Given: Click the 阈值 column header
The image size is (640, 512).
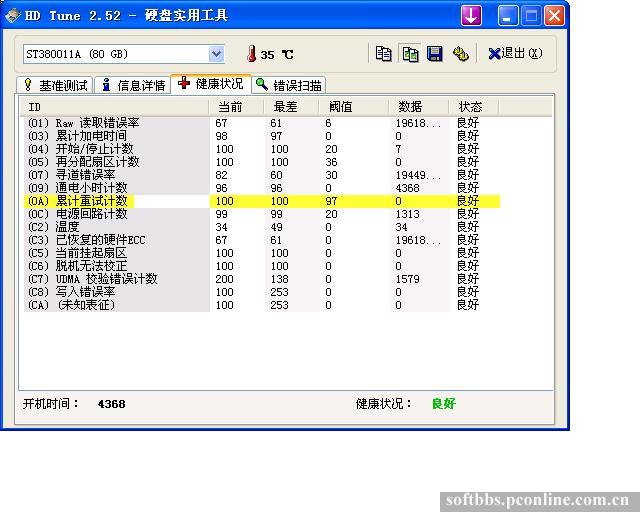Looking at the screenshot, I should [353, 107].
